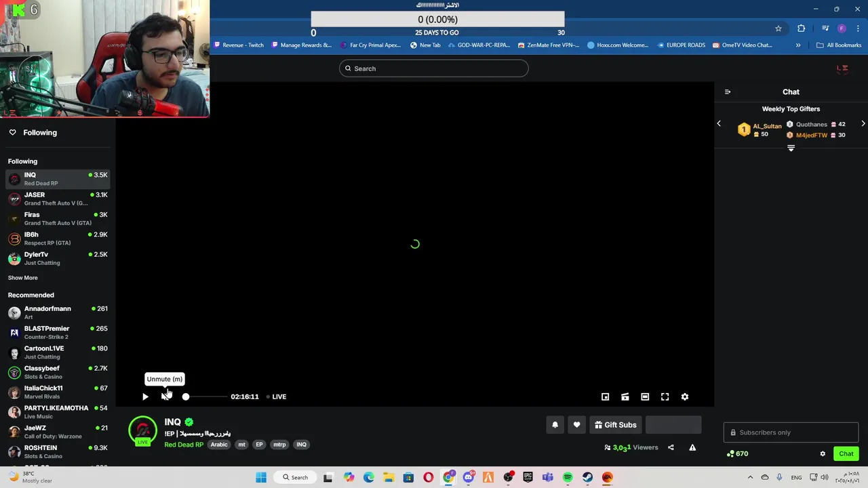Open Firas channel in sidebar

click(x=58, y=218)
